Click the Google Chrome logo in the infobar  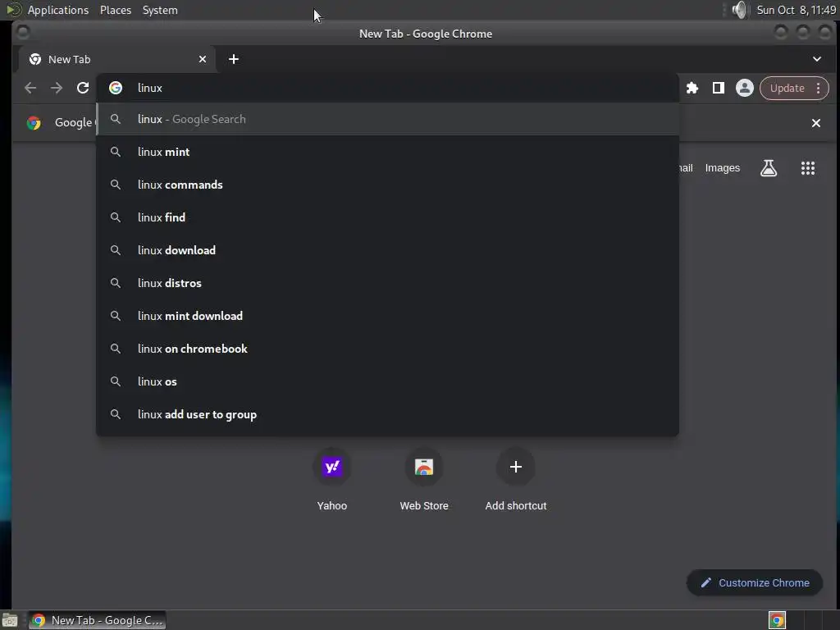click(x=34, y=123)
